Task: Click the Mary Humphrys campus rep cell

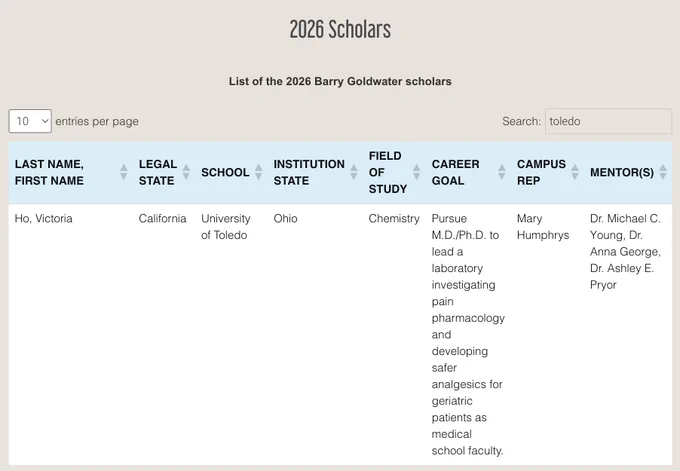Action: tap(543, 226)
